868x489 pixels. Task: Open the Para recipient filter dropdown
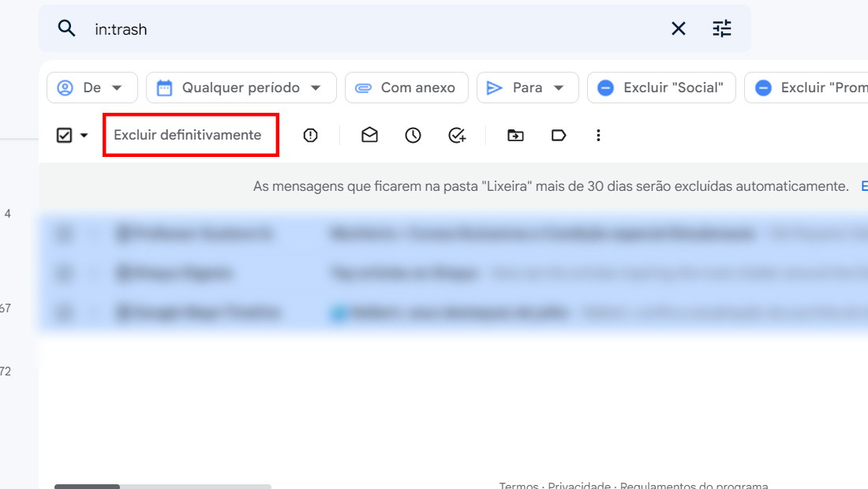pyautogui.click(x=528, y=88)
